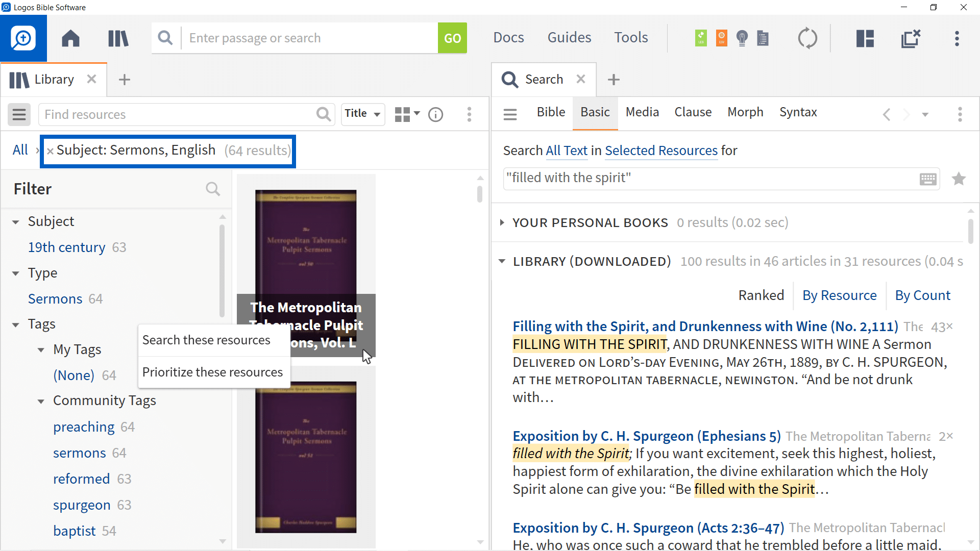Add a new tab next to Library

click(125, 80)
